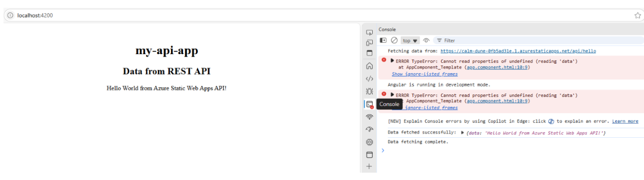Toggle the quick view panel icon in sidebar
This screenshot has height=180, width=644.
(369, 53)
